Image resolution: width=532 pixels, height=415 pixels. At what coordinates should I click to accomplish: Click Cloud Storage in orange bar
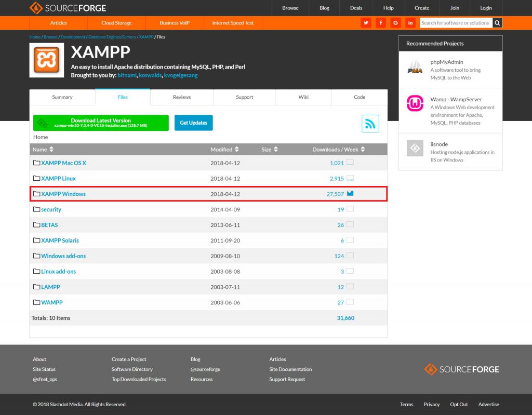[x=116, y=23]
